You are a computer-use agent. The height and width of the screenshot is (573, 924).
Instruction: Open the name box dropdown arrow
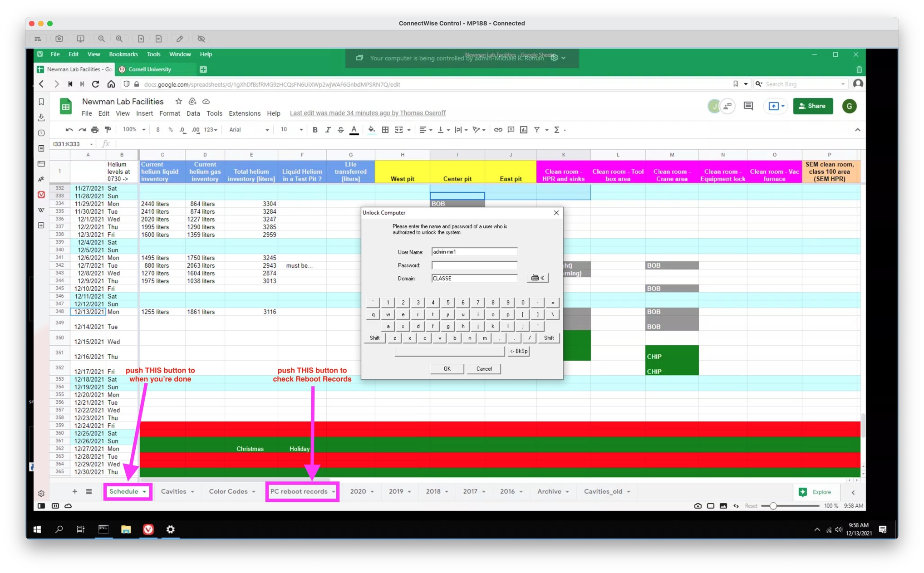(x=91, y=144)
